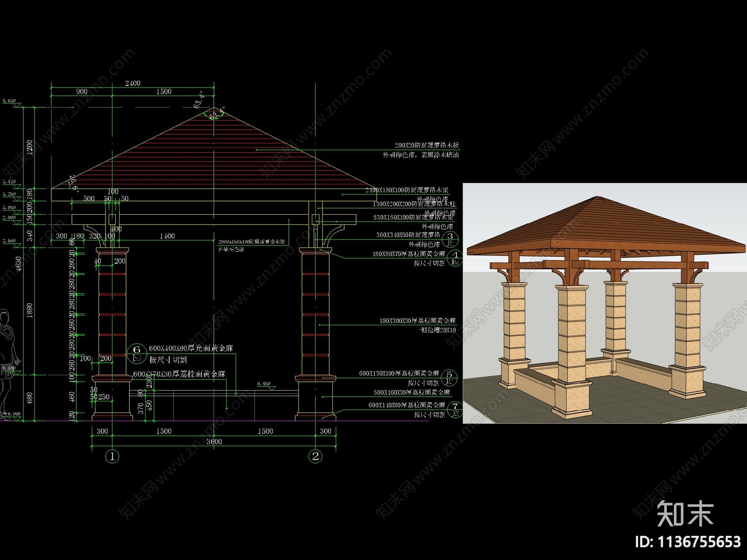Click the 知末 logo watermark
The image size is (747, 560).
(685, 513)
